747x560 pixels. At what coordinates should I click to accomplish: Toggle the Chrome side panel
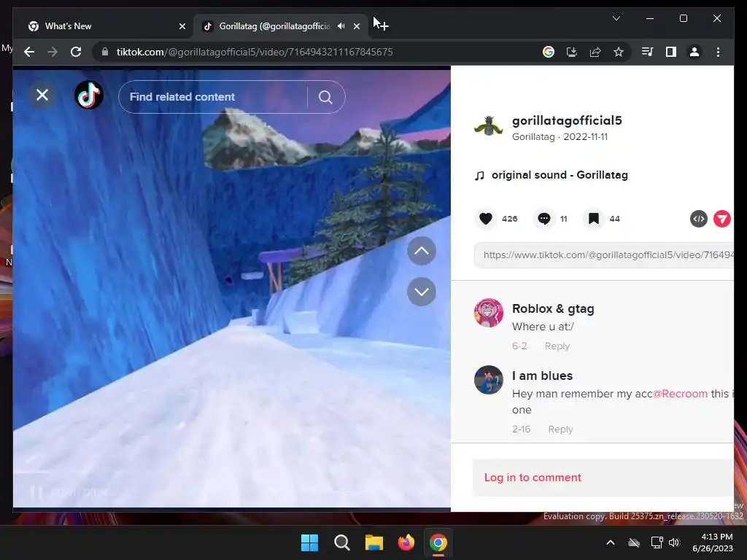[x=671, y=52]
